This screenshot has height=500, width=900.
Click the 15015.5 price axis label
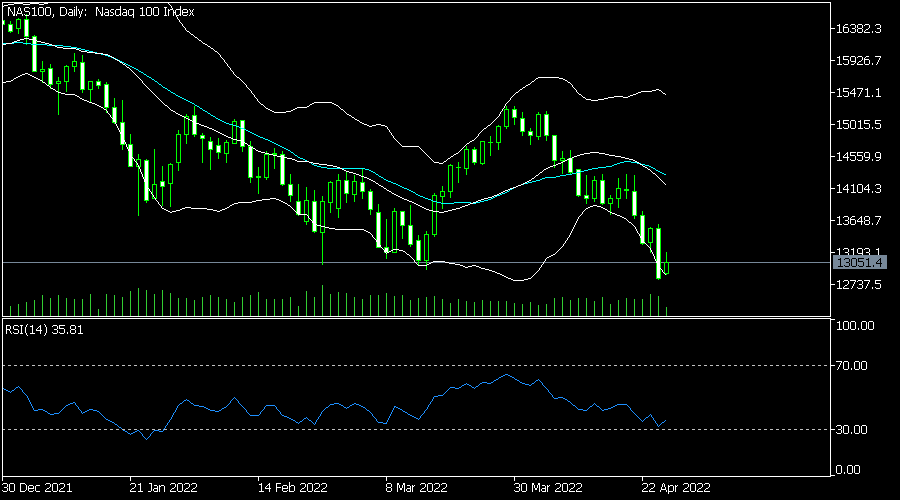click(x=859, y=125)
